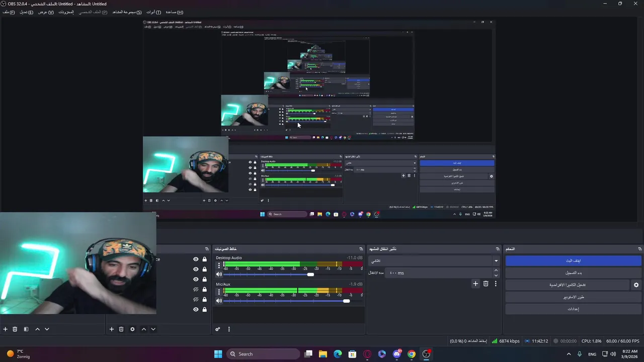Select the webcam image in the preview canvas
The height and width of the screenshot is (362, 644).
[x=78, y=263]
